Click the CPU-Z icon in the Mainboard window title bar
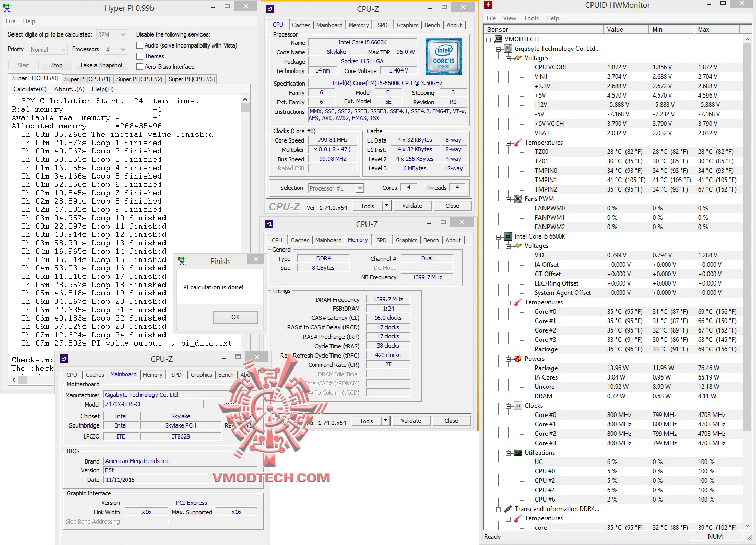 (x=64, y=359)
